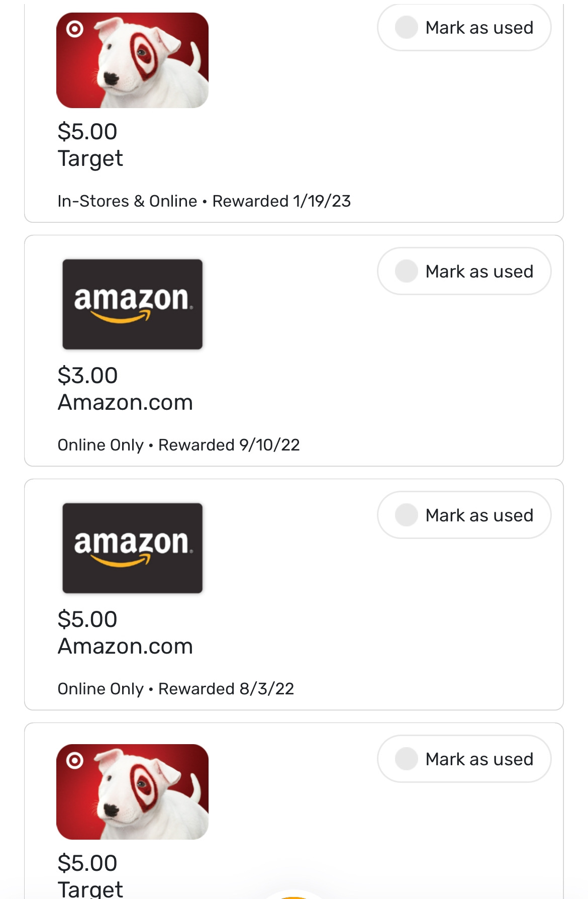Viewport: 588px width, 899px height.
Task: Select Amazon.com label on card rewarded 8/3/22
Action: [x=125, y=647]
